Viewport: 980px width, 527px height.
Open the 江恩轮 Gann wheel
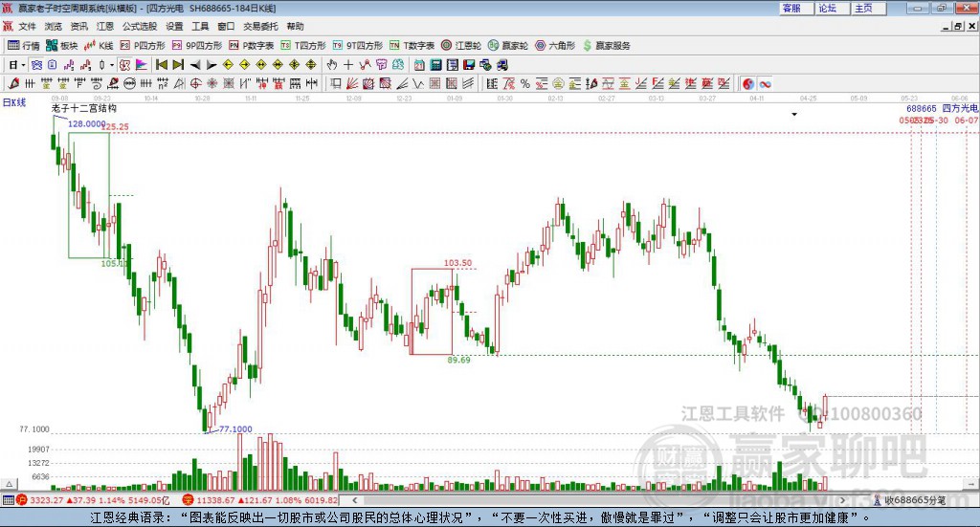(x=461, y=46)
